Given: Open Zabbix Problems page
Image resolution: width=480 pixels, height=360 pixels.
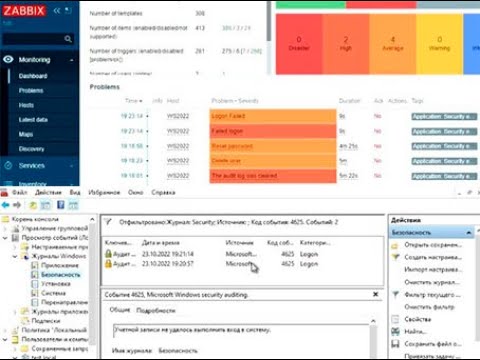Looking at the screenshot, I should [31, 91].
